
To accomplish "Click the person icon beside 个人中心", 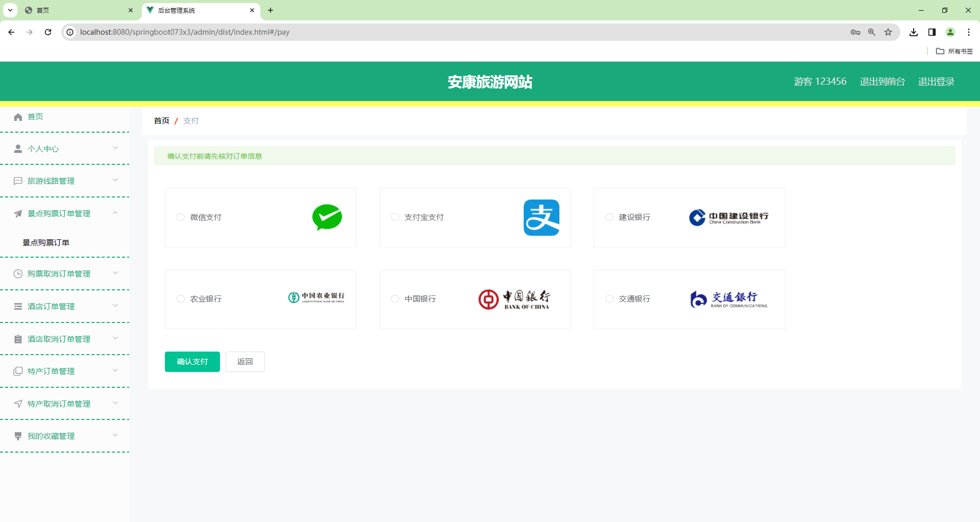I will tap(18, 148).
